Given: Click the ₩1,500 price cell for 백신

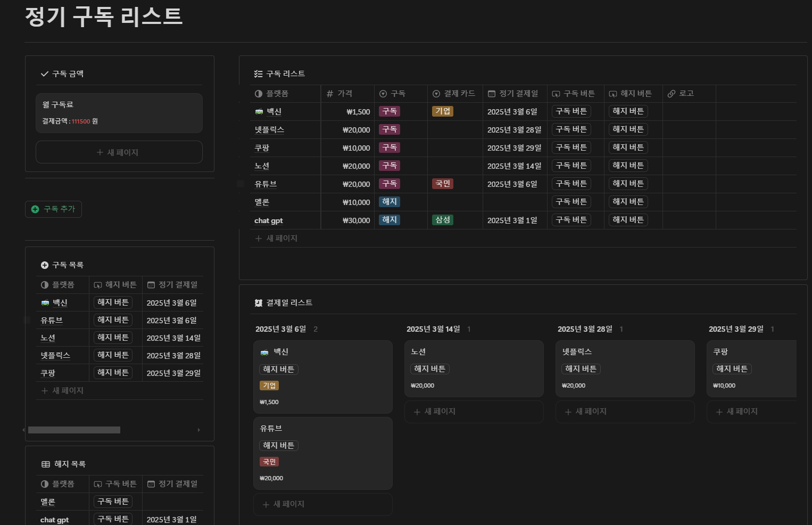Looking at the screenshot, I should tap(347, 112).
